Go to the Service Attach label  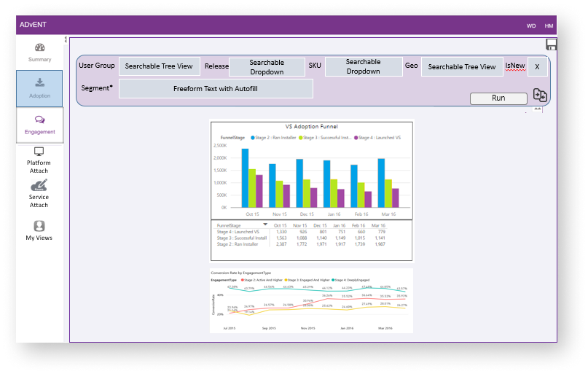point(39,200)
